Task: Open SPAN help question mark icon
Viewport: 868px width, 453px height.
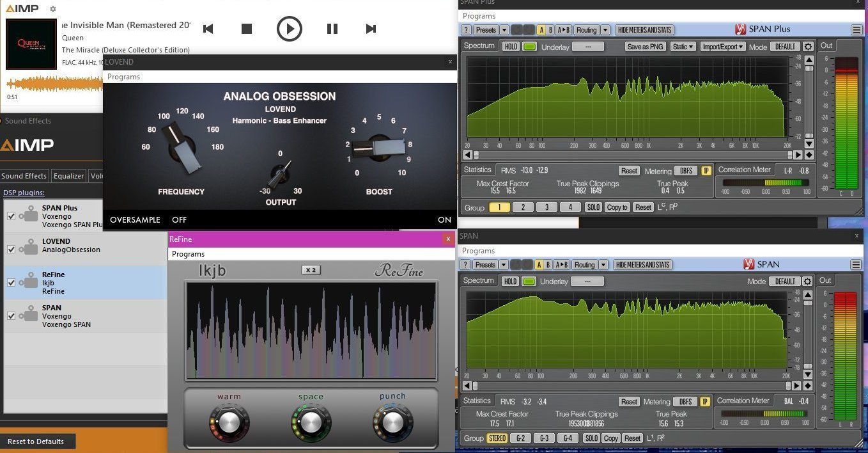Action: 466,265
